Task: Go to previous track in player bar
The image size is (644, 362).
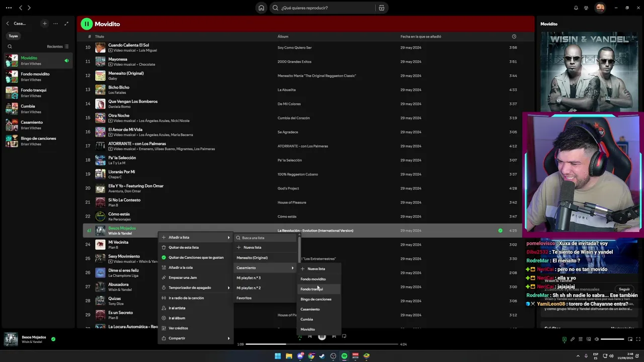Action: [x=310, y=336]
